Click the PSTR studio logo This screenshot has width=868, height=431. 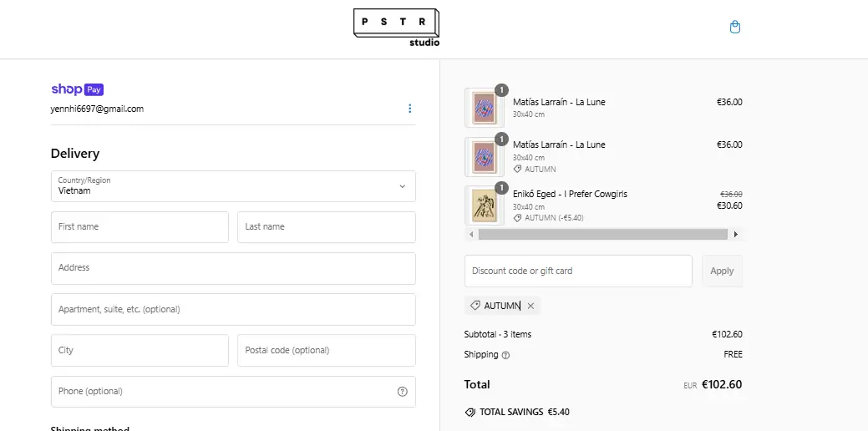click(396, 28)
